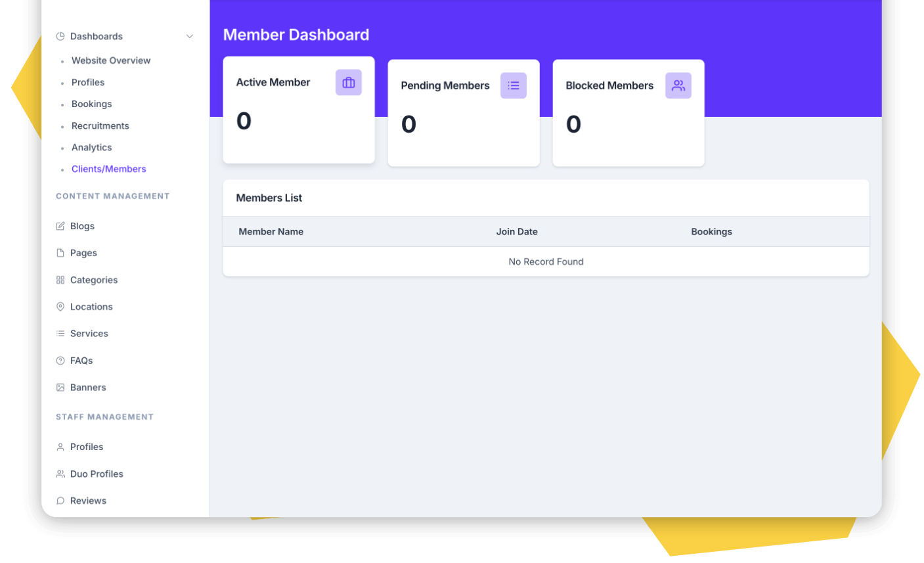The image size is (924, 563).
Task: Expand the Services list entry
Action: 89,333
